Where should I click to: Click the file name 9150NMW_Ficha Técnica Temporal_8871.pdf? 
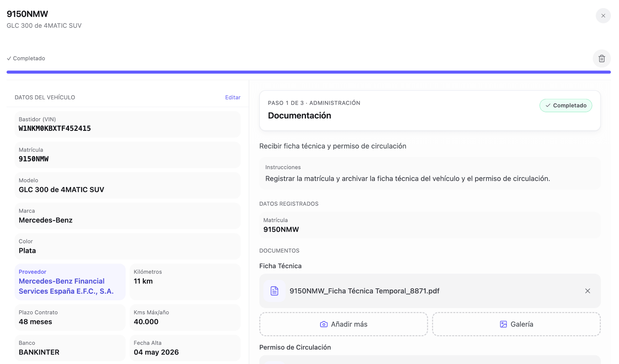click(x=364, y=291)
